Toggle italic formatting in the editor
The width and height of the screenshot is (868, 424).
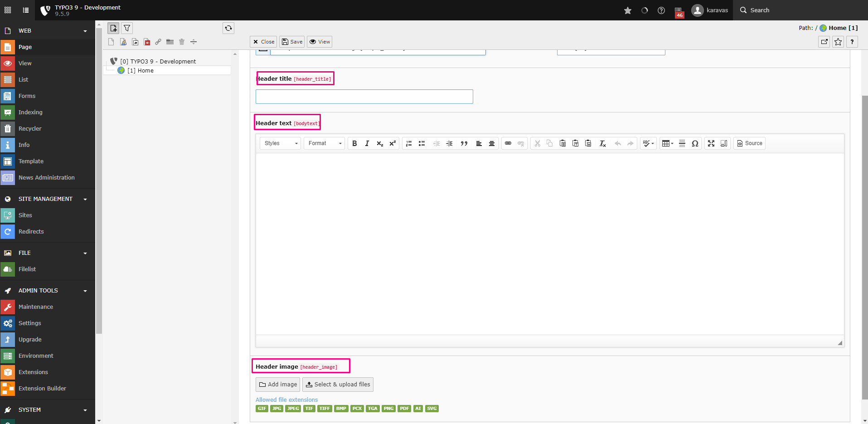tap(367, 143)
